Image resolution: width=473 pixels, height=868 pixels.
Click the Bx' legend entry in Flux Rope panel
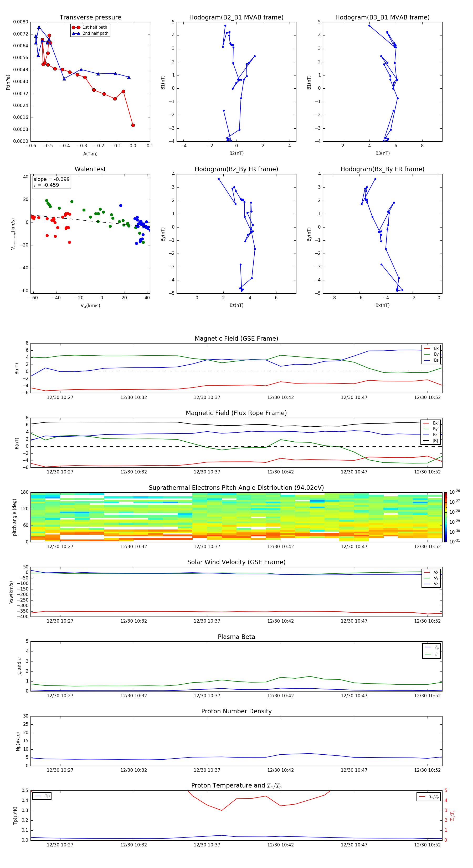pos(431,423)
